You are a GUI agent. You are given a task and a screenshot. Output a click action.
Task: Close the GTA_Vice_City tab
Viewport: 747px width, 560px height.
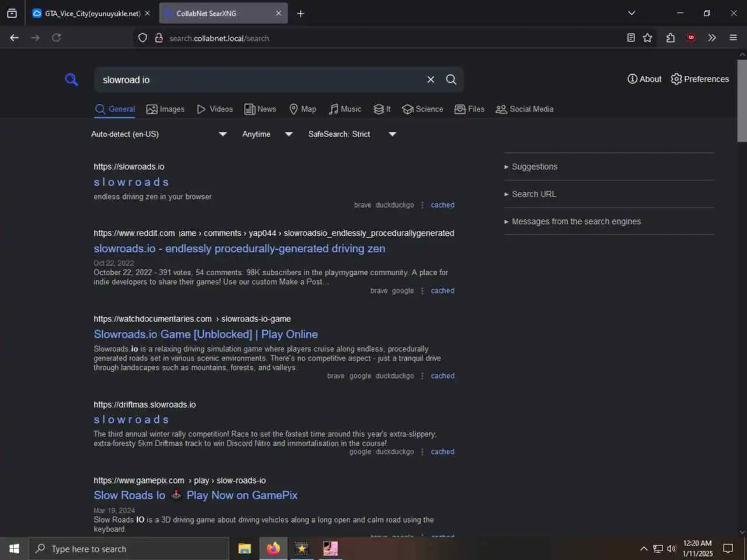point(147,13)
